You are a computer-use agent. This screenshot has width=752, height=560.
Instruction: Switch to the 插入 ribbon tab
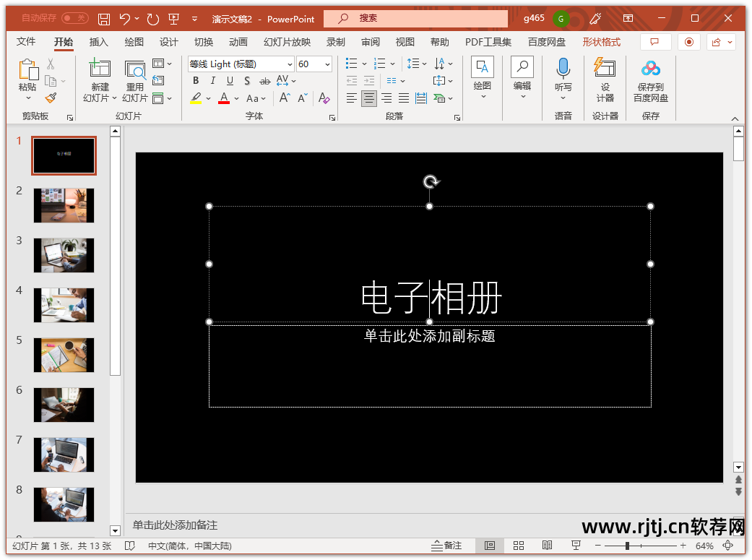pyautogui.click(x=98, y=42)
